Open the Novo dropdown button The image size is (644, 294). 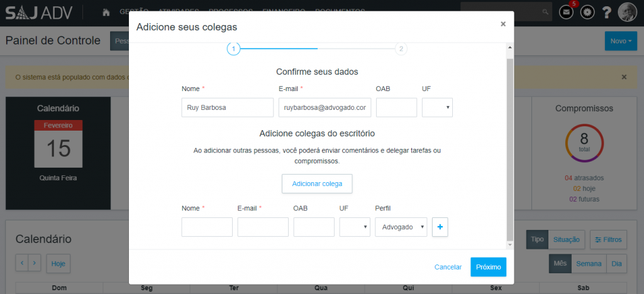621,41
